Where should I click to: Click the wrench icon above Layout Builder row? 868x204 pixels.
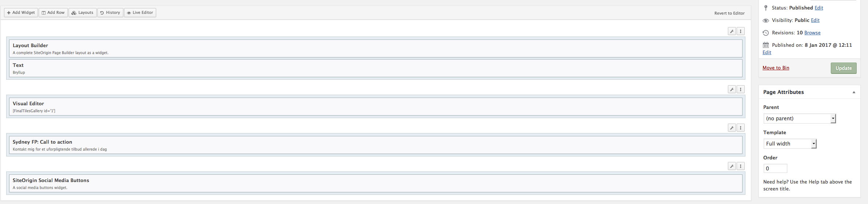click(x=732, y=31)
